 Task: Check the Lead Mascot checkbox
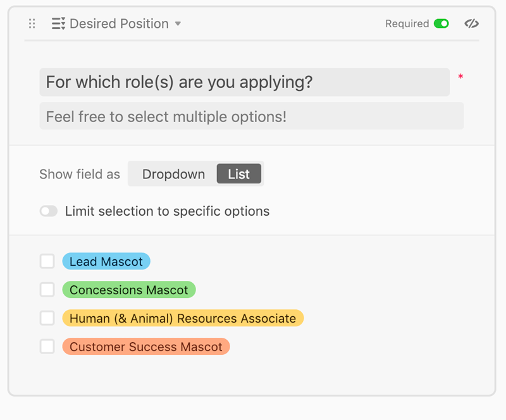click(47, 261)
